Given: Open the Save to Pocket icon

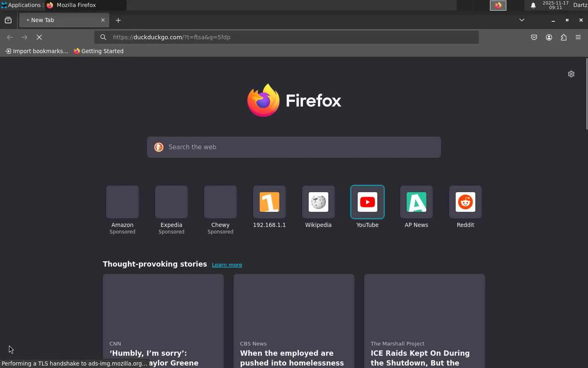Looking at the screenshot, I should (535, 38).
